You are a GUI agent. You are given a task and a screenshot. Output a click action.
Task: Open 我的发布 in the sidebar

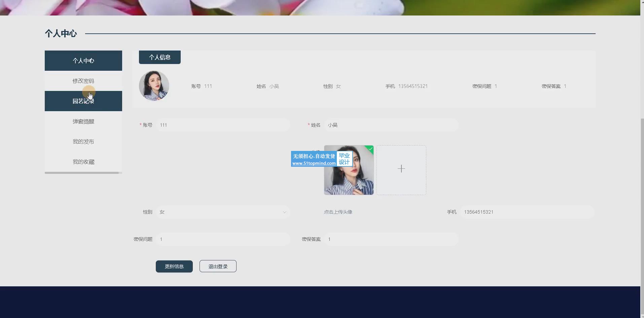pos(83,141)
